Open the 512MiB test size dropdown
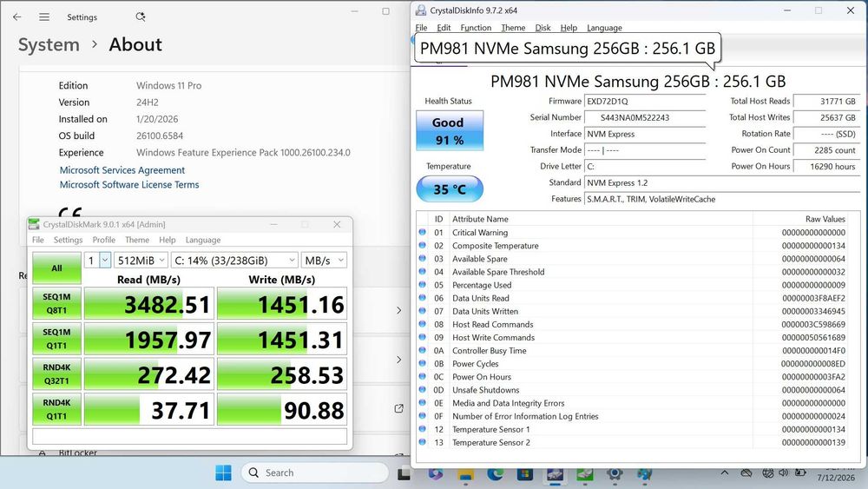This screenshot has height=489, width=868. click(141, 261)
